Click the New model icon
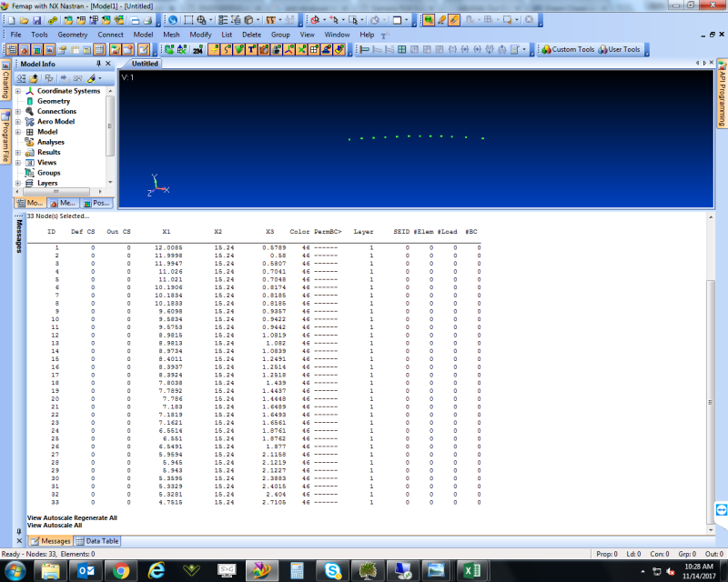Screen dimensions: 728x582 11,20
